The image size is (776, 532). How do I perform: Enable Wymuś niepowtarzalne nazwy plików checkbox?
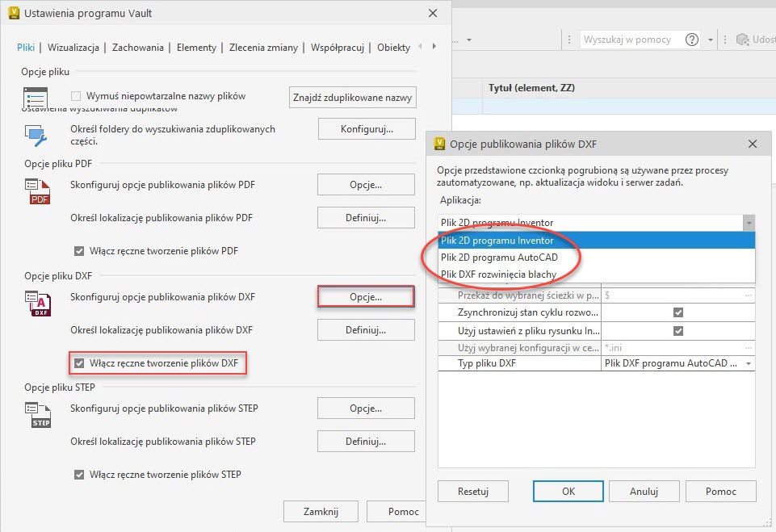coord(76,96)
